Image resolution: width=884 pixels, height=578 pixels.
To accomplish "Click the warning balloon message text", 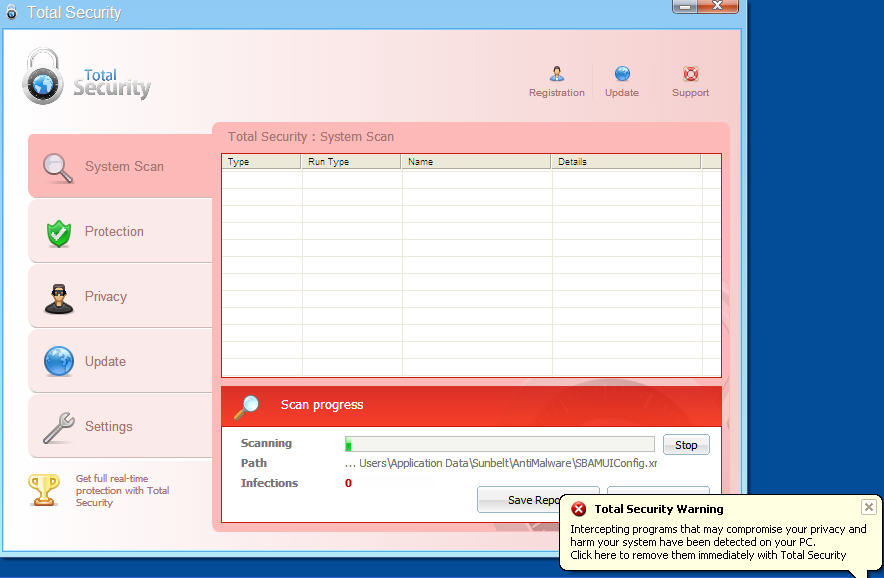I will 718,542.
